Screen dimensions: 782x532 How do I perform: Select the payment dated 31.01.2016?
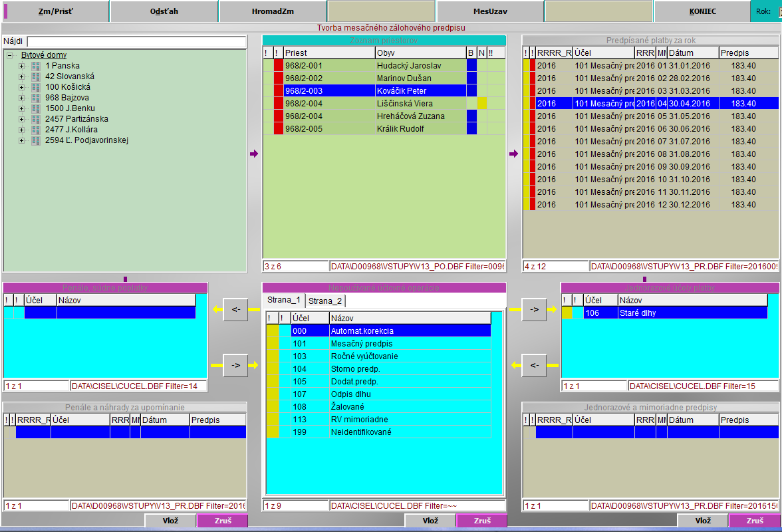pos(650,65)
